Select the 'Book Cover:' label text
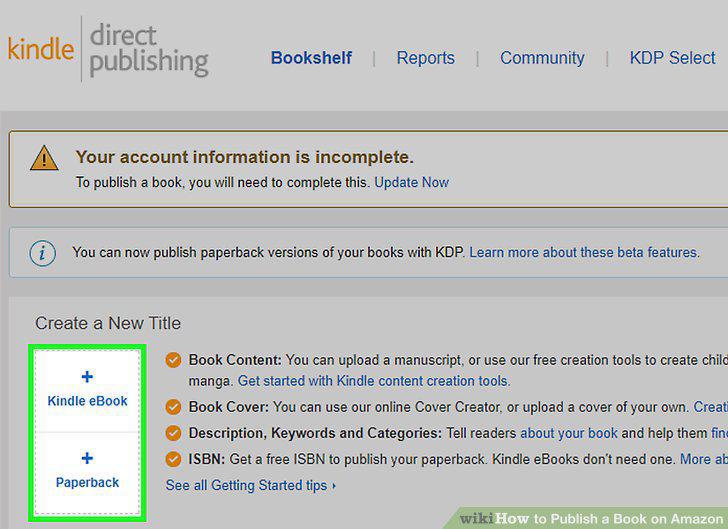Viewport: 728px width, 529px height. 228,407
